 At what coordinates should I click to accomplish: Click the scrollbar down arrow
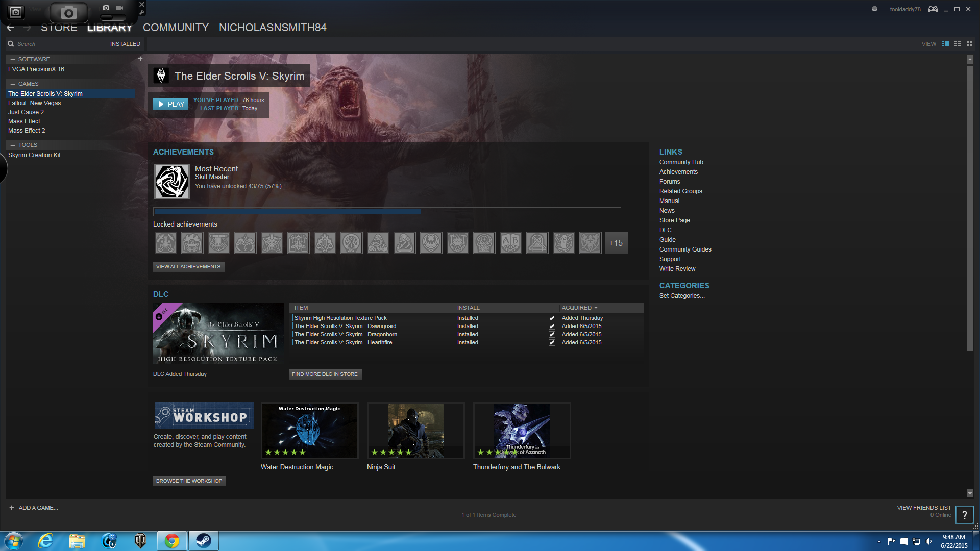970,493
